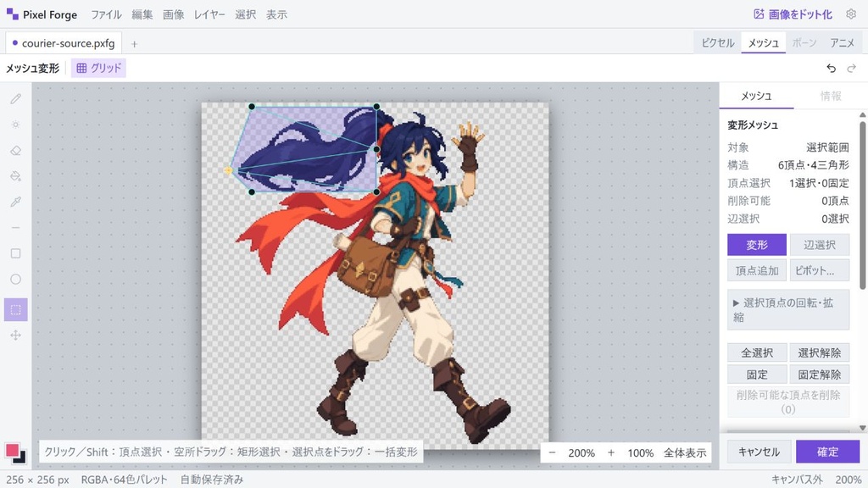The height and width of the screenshot is (488, 868).
Task: Click the dark background color swatch
Action: coord(22,459)
